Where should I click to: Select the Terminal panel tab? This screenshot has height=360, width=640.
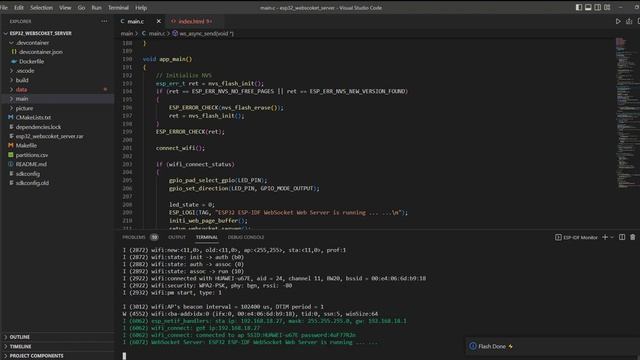pyautogui.click(x=207, y=237)
